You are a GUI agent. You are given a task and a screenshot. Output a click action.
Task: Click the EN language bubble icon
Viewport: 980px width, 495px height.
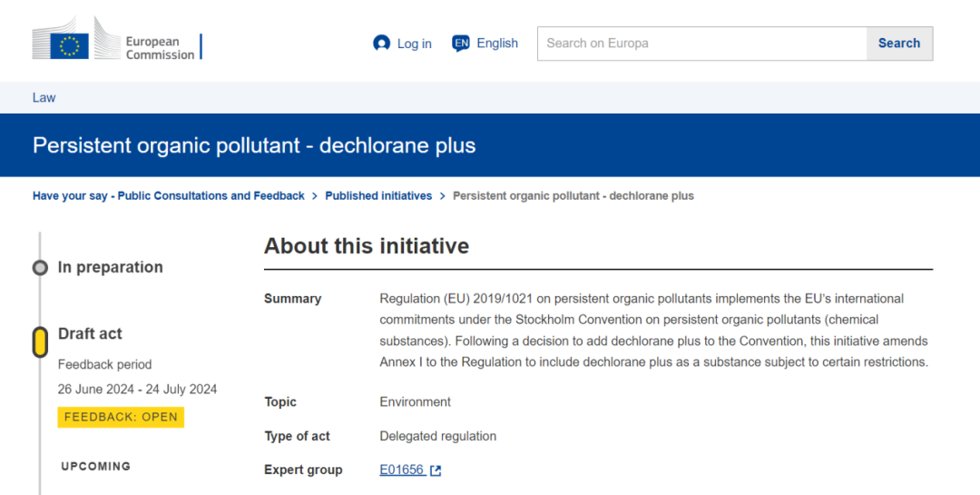tap(461, 44)
